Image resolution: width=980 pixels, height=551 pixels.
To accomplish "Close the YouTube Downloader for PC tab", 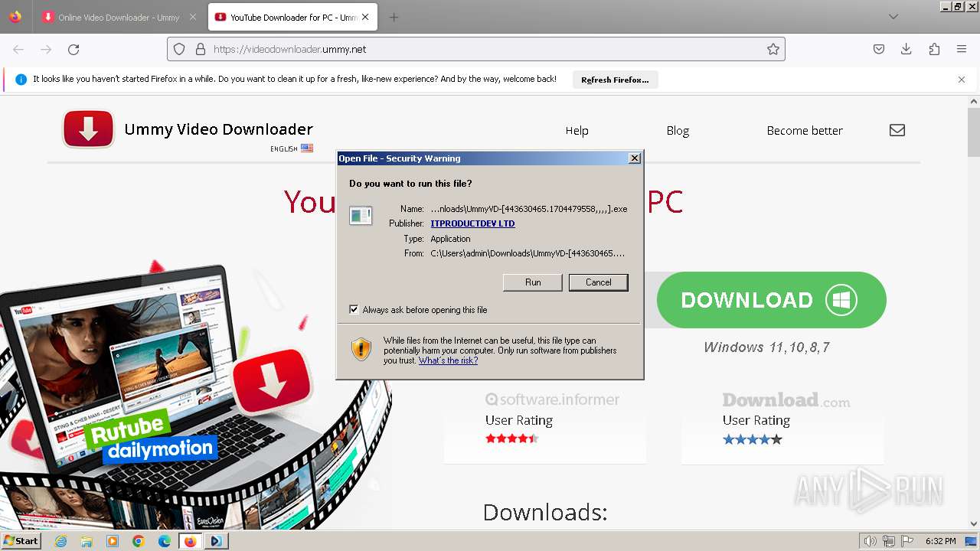I will [366, 18].
